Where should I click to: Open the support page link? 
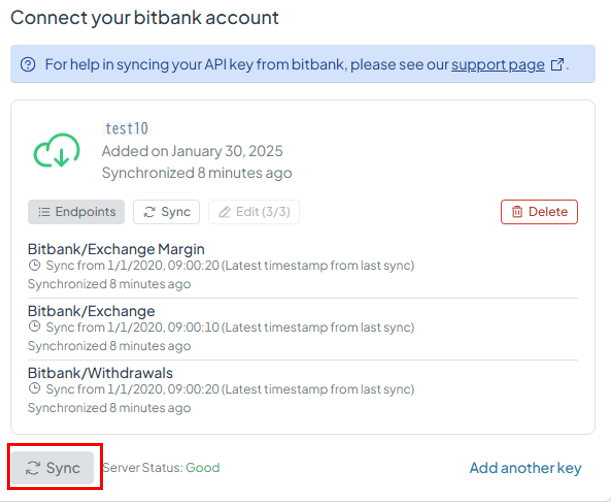[498, 65]
